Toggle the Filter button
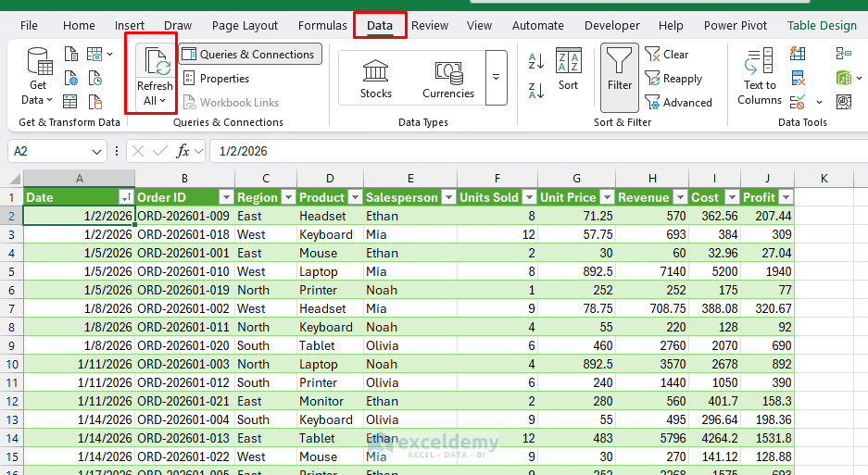Viewport: 868px width, 475px height. 620,78
